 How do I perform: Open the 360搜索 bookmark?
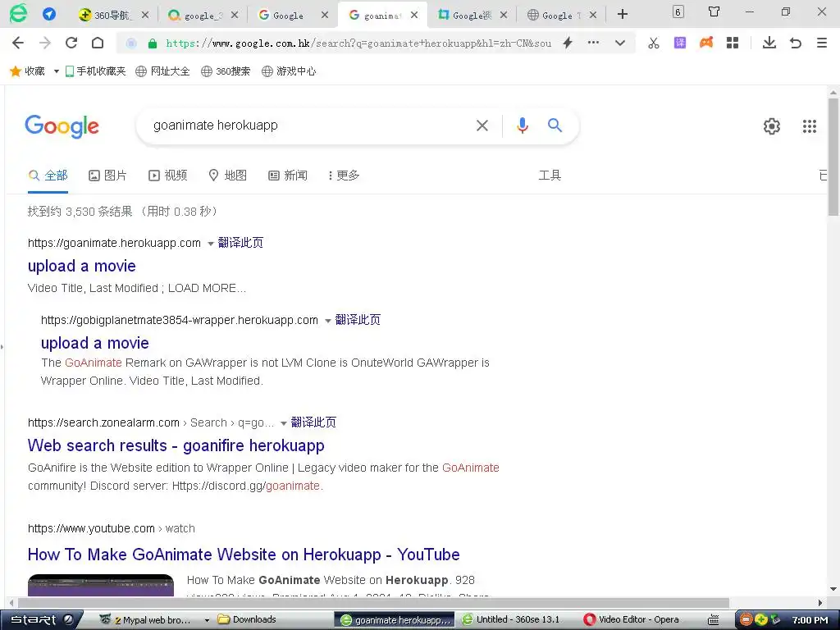(x=226, y=71)
